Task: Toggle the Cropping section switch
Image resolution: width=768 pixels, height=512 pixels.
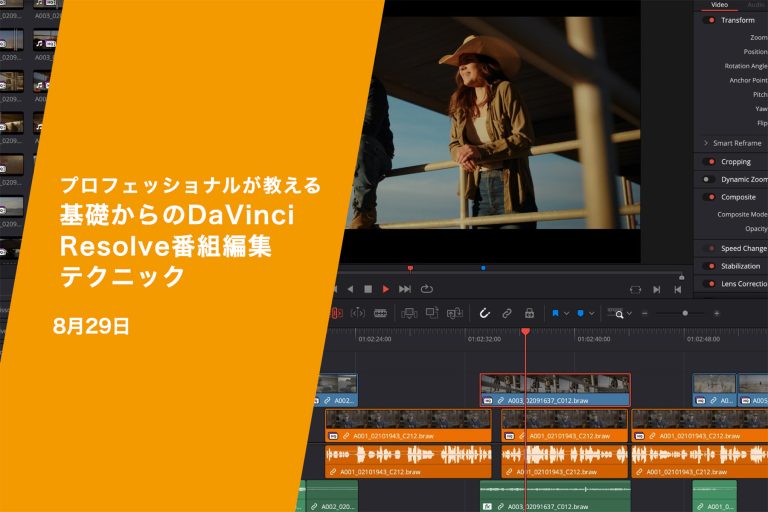Action: click(x=709, y=162)
